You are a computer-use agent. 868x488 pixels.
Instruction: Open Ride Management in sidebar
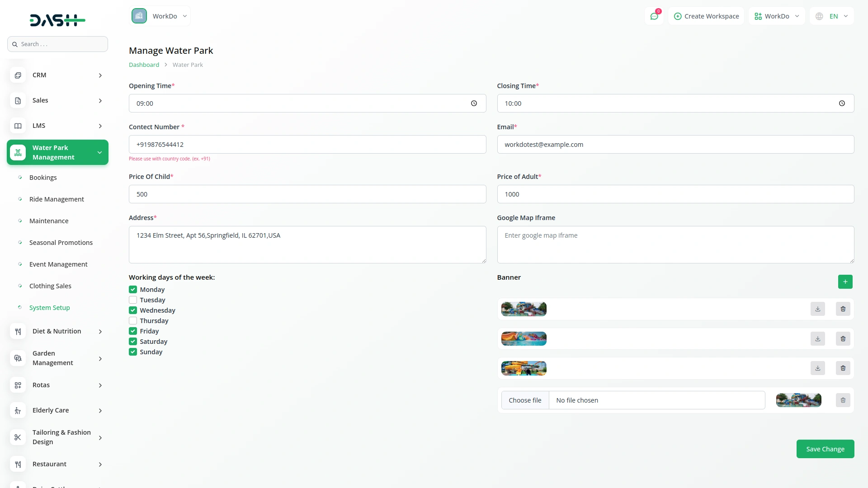tap(57, 199)
